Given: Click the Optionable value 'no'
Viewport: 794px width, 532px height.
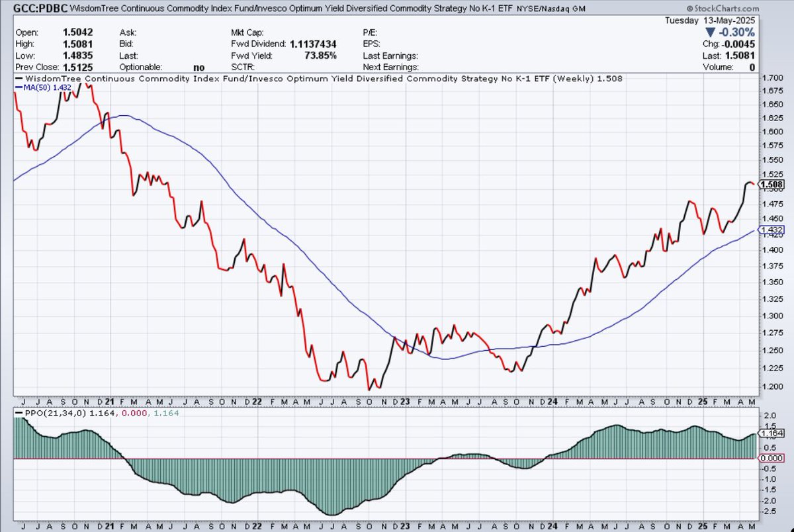Looking at the screenshot, I should click(x=199, y=67).
